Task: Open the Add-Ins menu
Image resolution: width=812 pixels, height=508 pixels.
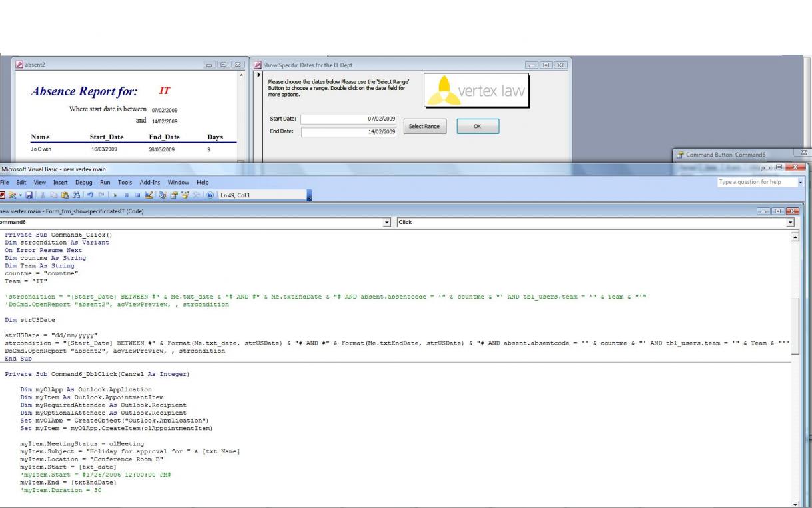Action: coord(150,182)
